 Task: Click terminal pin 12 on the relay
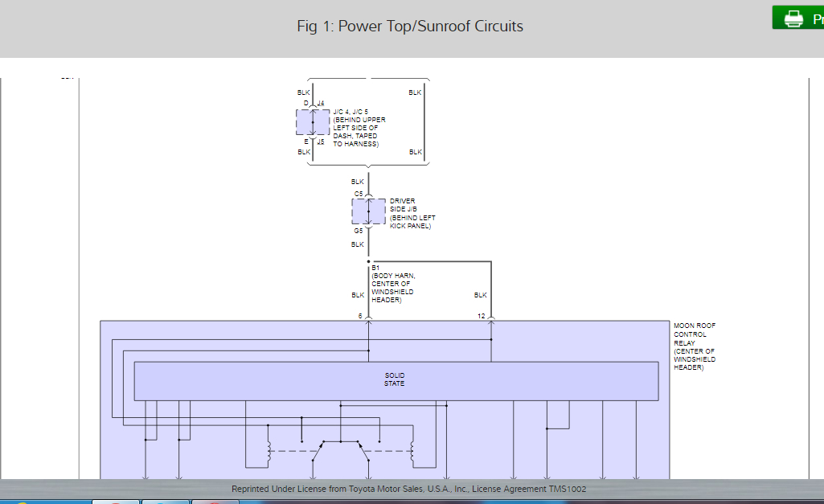481,316
